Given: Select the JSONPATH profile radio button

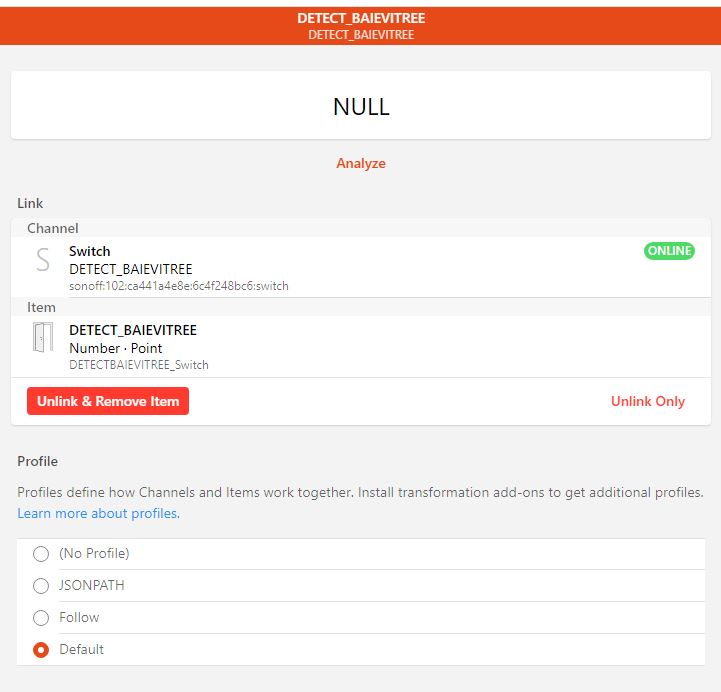Looking at the screenshot, I should pos(41,586).
